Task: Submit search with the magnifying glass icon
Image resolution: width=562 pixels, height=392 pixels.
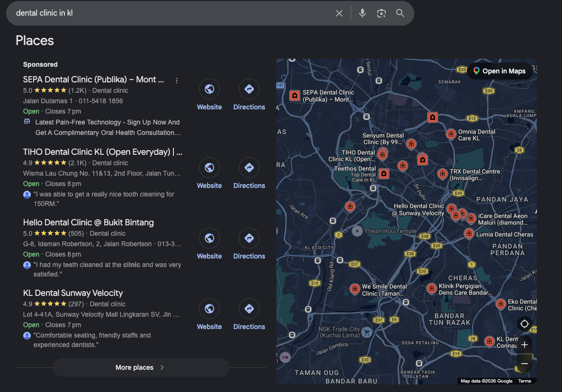Action: coord(400,13)
